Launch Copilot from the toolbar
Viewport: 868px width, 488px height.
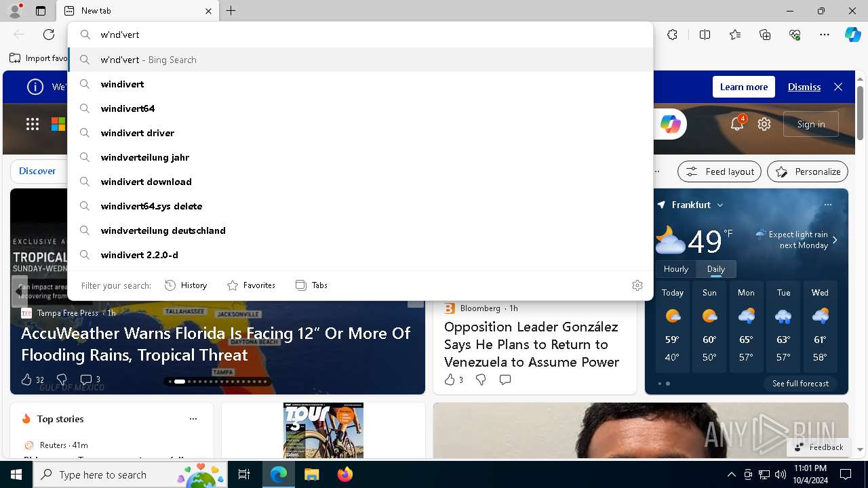(852, 35)
